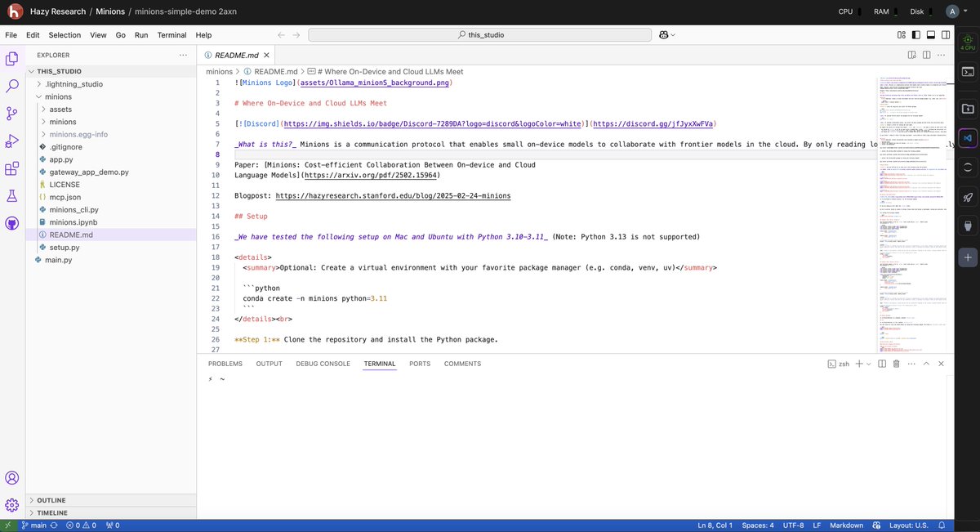
Task: Open the File menu
Action: (11, 35)
